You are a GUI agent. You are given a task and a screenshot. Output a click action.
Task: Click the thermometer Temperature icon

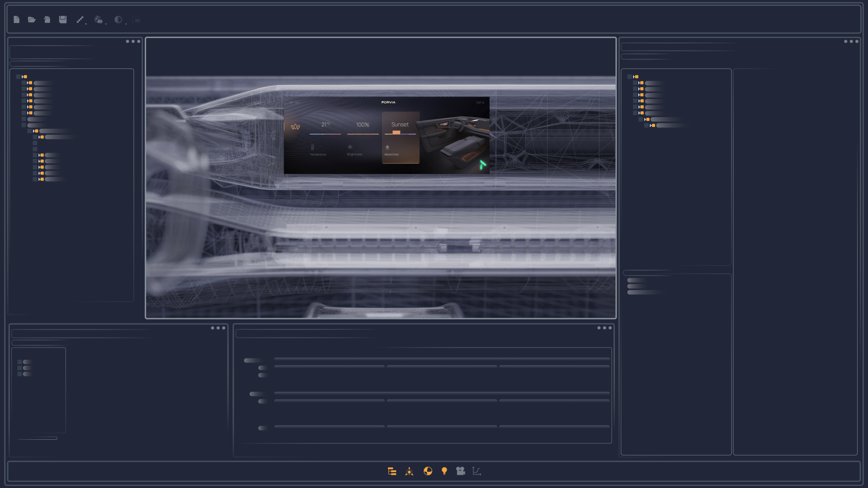tap(312, 147)
